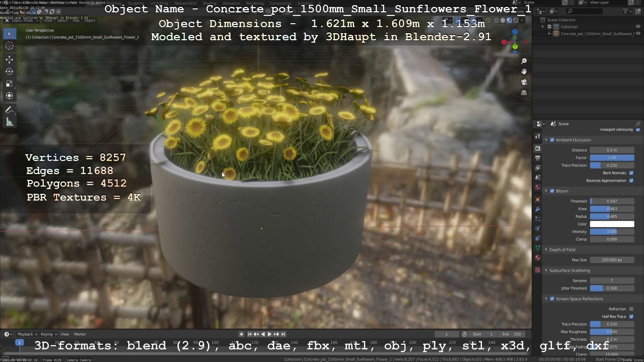The height and width of the screenshot is (362, 644).
Task: Jump to timeline end frame button
Action: [x=283, y=334]
